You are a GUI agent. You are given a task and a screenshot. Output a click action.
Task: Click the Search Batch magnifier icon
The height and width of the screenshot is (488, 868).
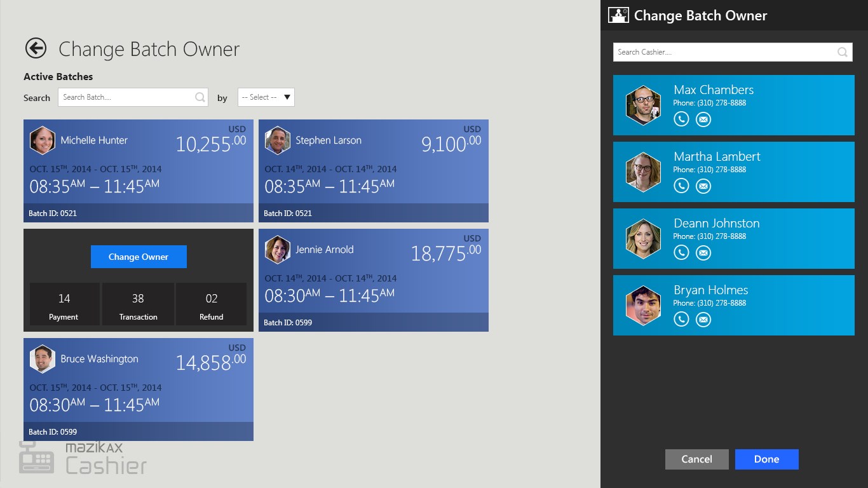point(200,97)
